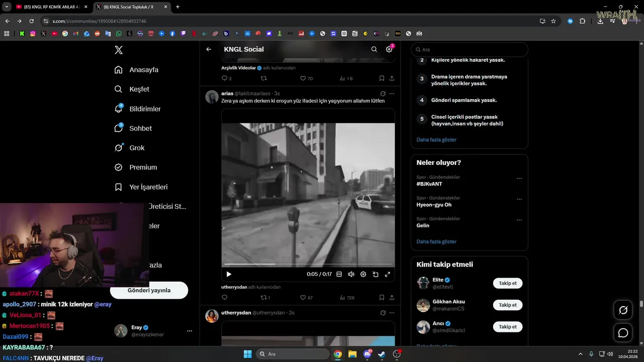Open Eray account menu dots
644x362 pixels.
(190, 331)
